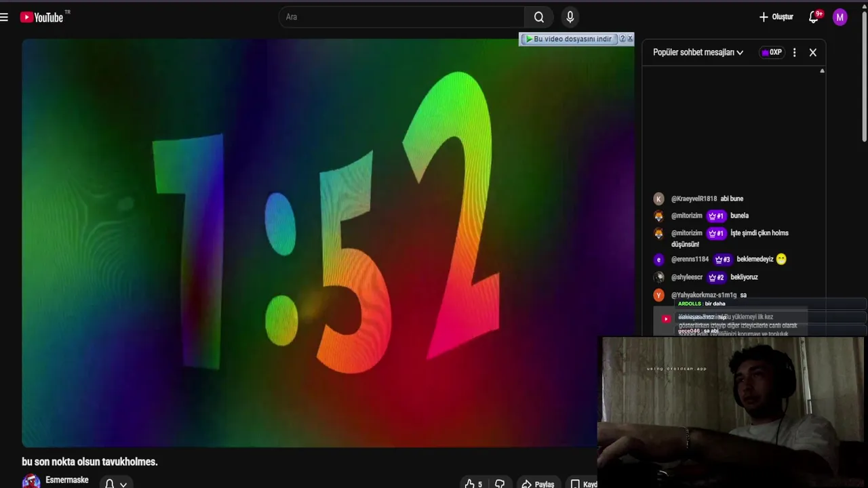868x488 pixels.
Task: Open the chat three-dot options menu
Action: [x=795, y=52]
